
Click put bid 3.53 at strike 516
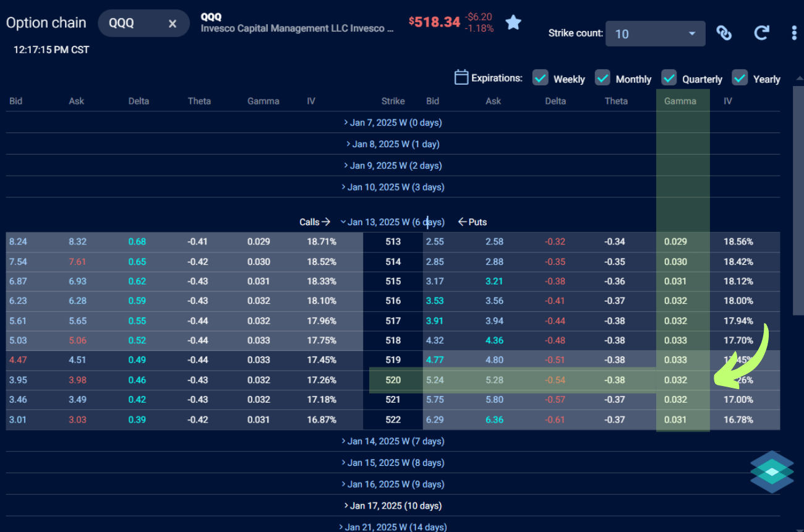pos(435,301)
